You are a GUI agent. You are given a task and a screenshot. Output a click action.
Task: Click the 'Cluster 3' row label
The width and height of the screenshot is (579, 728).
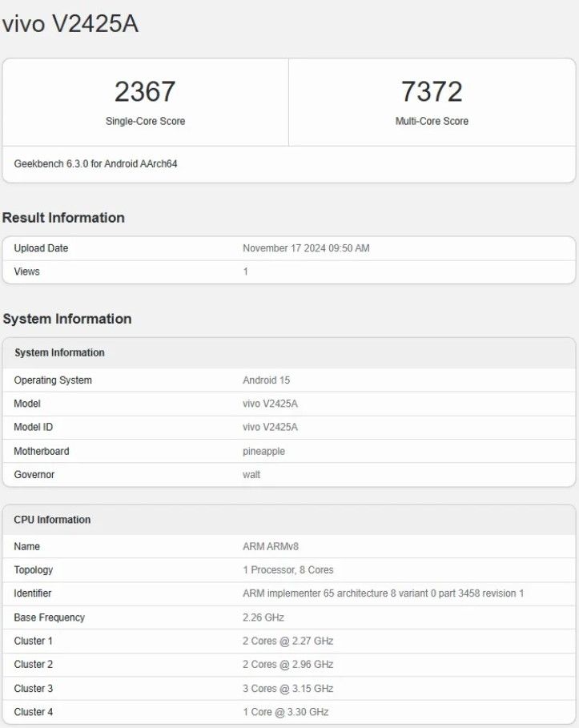point(34,689)
